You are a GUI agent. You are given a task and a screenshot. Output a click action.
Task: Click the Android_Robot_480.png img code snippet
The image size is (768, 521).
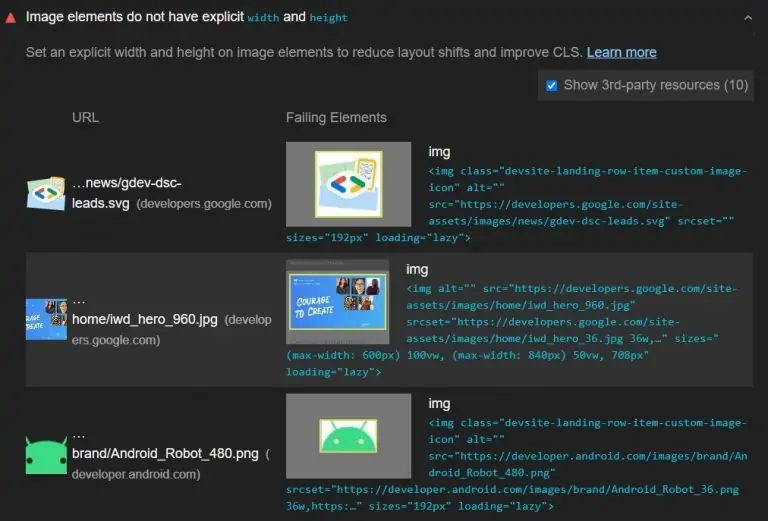[517, 464]
